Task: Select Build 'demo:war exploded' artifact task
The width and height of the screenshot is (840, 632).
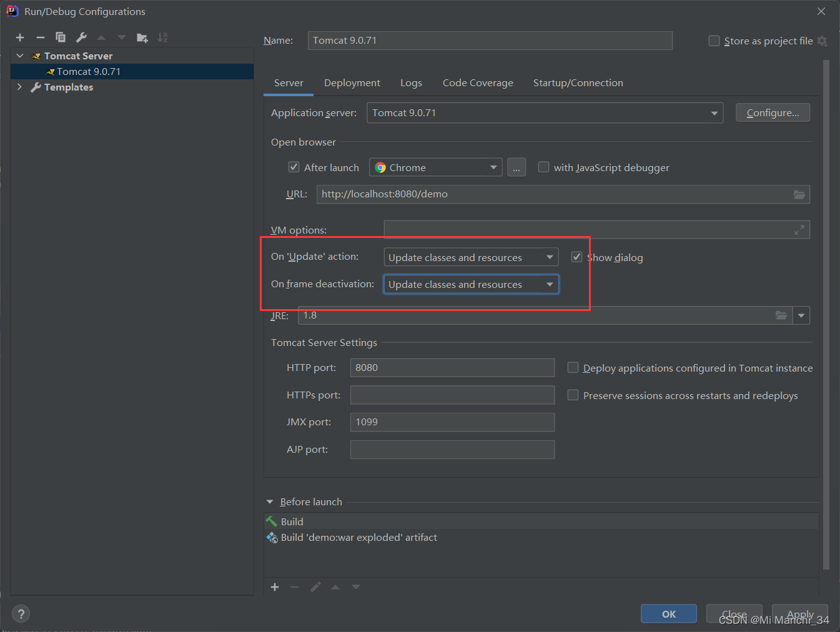Action: [541, 538]
